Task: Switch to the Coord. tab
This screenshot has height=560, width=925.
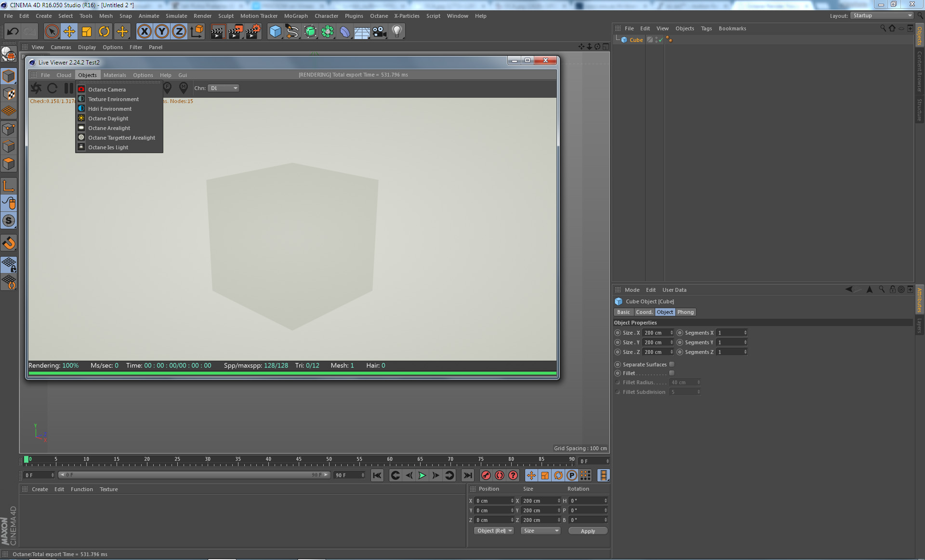Action: [x=644, y=312]
